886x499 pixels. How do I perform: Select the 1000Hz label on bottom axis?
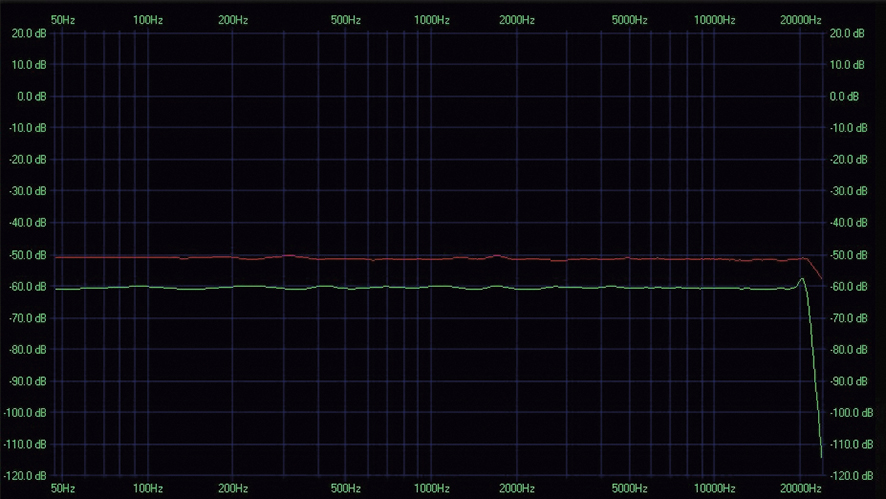(x=432, y=488)
